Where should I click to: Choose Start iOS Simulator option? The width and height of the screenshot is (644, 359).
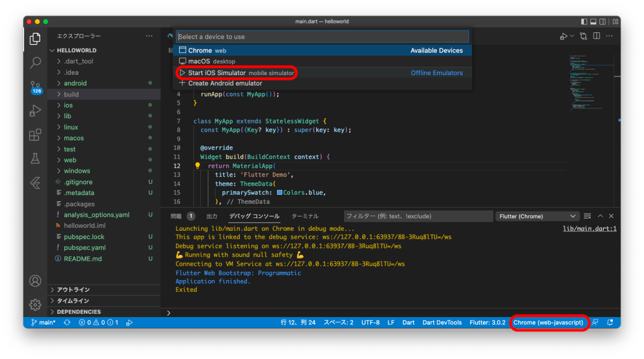pyautogui.click(x=323, y=73)
